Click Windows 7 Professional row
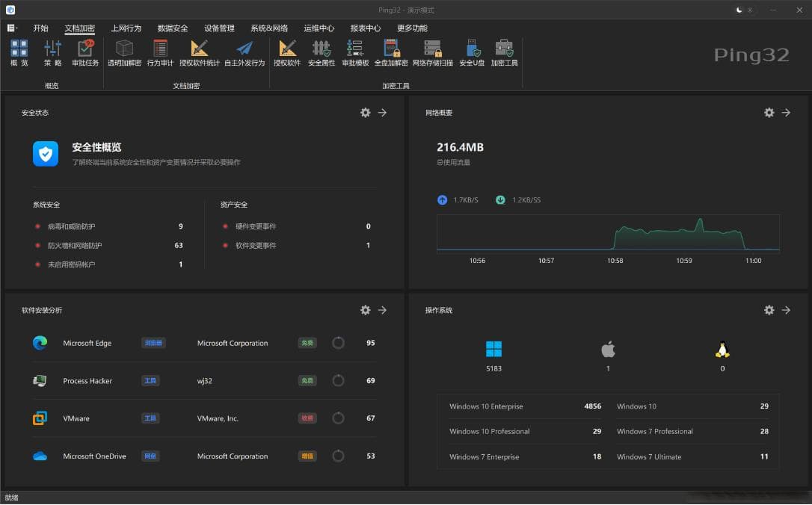Screen dimensions: 812x505 coord(692,431)
